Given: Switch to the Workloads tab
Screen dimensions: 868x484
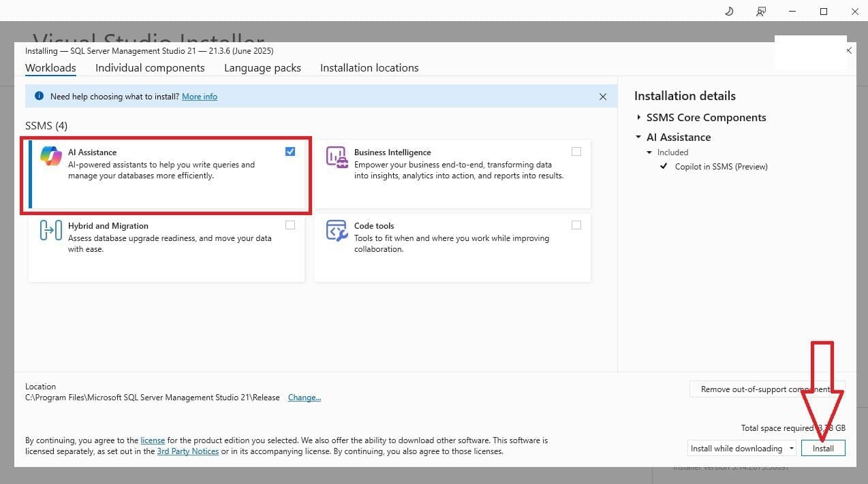Looking at the screenshot, I should pos(50,68).
